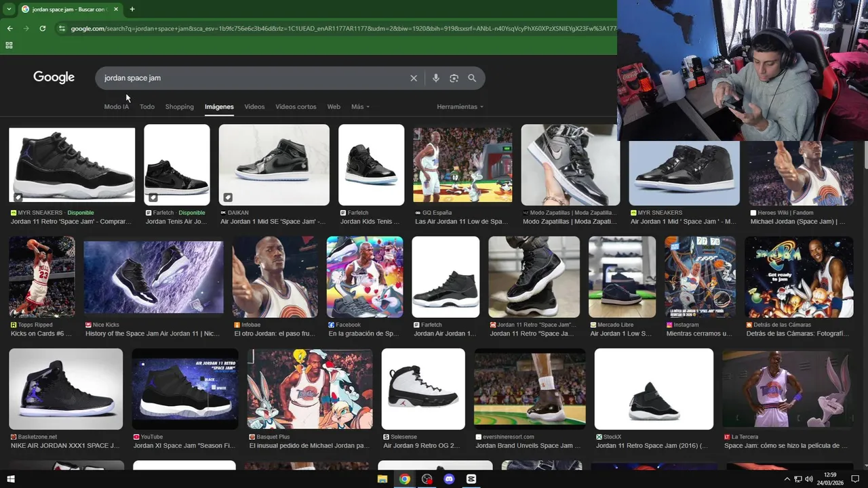Image resolution: width=868 pixels, height=488 pixels.
Task: Switch to the Todo results tab
Action: pyautogui.click(x=147, y=106)
